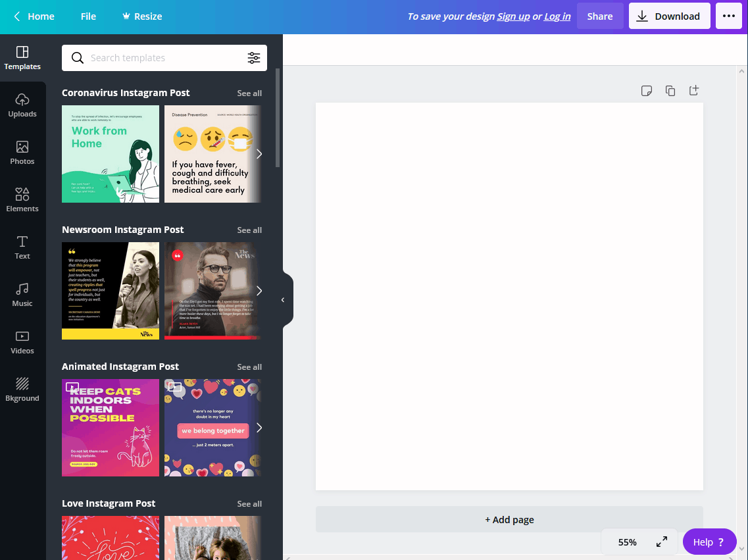Follow the Log in link
Viewport: 748px width, 560px height.
pos(557,16)
